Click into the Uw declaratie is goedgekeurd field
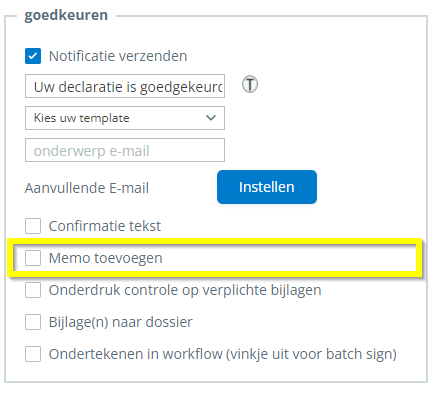 click(125, 86)
